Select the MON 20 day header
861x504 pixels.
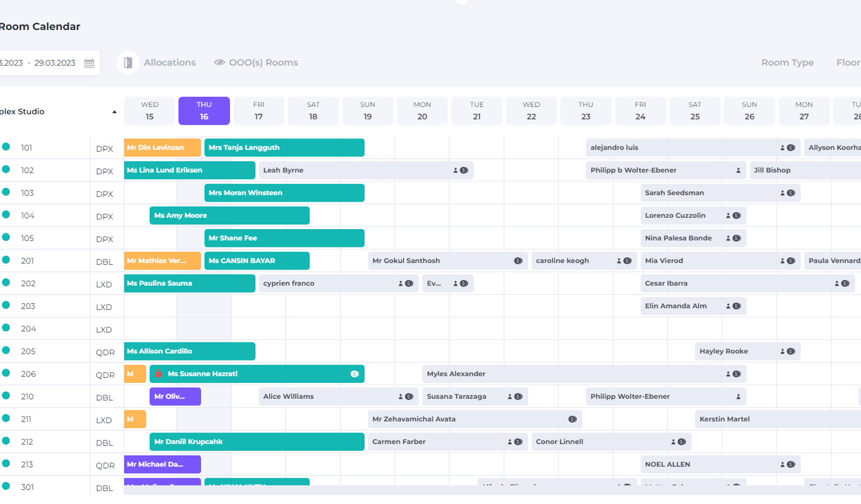tap(422, 111)
